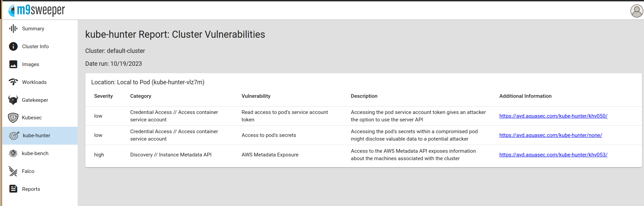The height and width of the screenshot is (206, 644).
Task: Select the kube-hunter menu item
Action: pos(36,136)
